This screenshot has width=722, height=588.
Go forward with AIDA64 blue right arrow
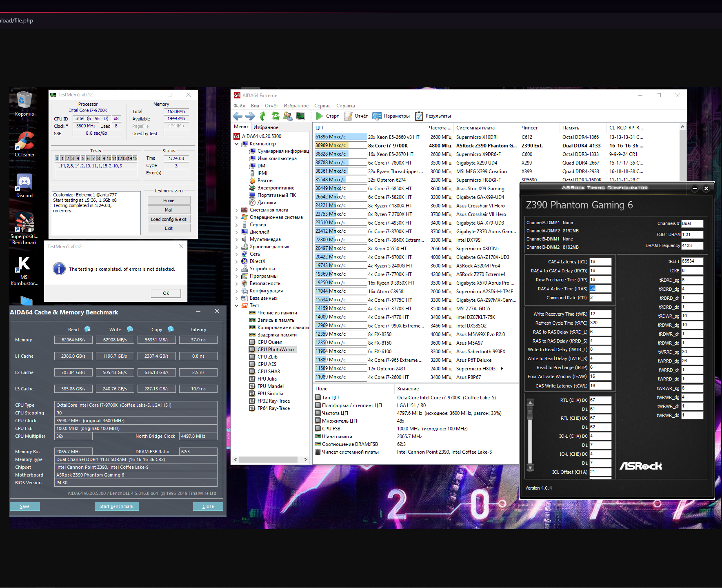[x=250, y=116]
